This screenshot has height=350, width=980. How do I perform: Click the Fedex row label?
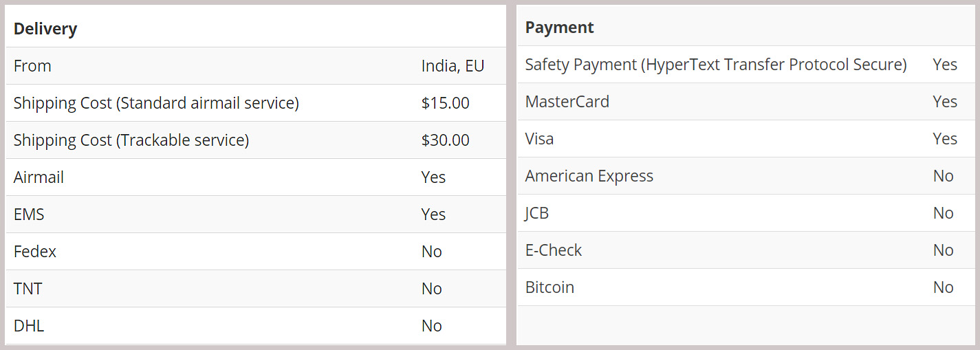tap(35, 252)
